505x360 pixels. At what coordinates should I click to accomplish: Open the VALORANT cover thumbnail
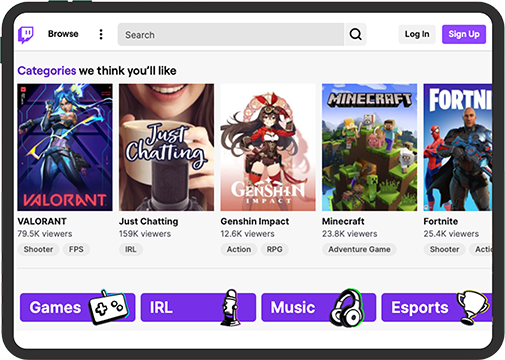tap(65, 147)
